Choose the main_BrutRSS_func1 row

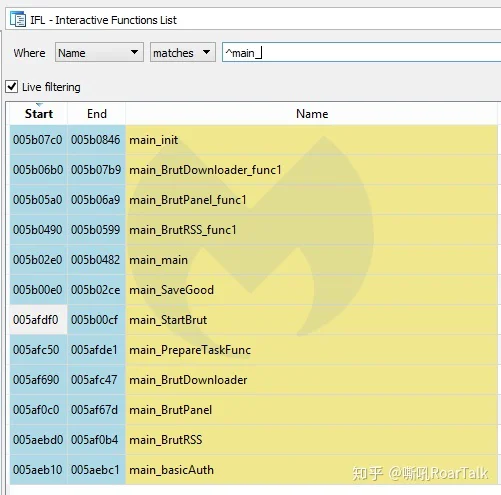coord(253,230)
